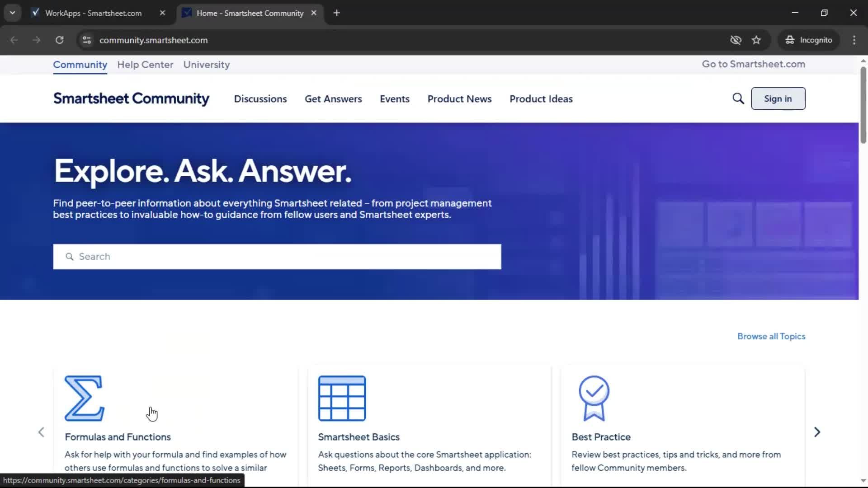Screen dimensions: 868x488
Task: Open the tab search chevron
Action: pos(12,12)
